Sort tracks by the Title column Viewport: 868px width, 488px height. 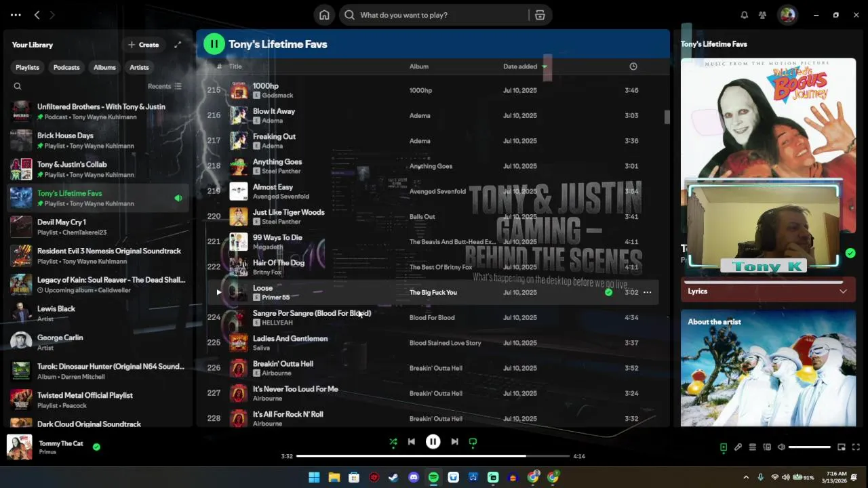[235, 66]
